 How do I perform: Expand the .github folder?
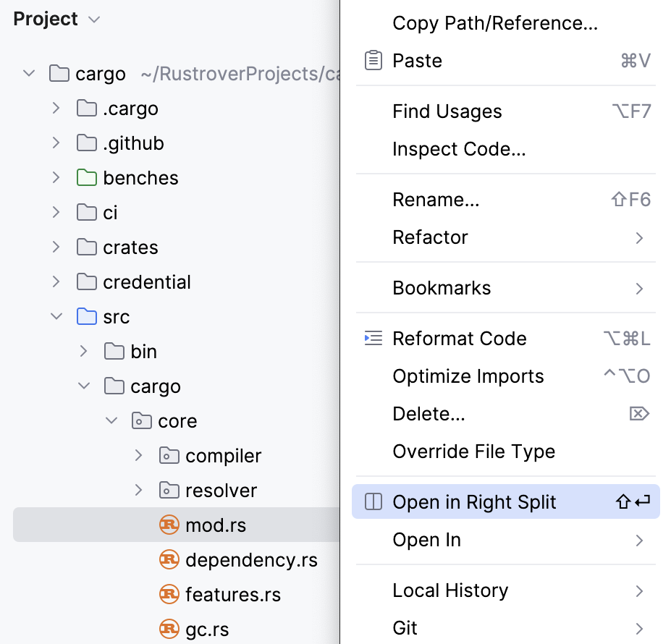click(x=56, y=143)
